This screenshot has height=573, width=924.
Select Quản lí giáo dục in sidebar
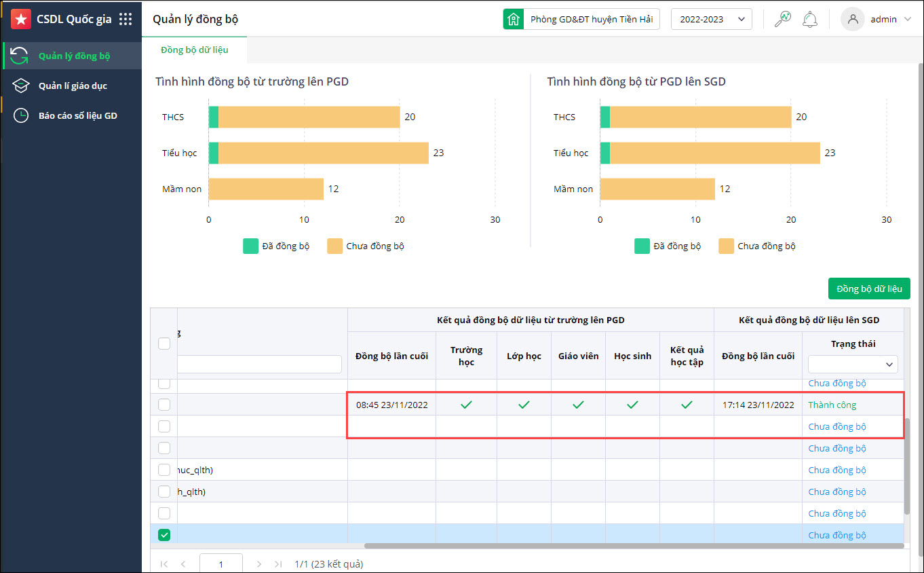coord(73,86)
